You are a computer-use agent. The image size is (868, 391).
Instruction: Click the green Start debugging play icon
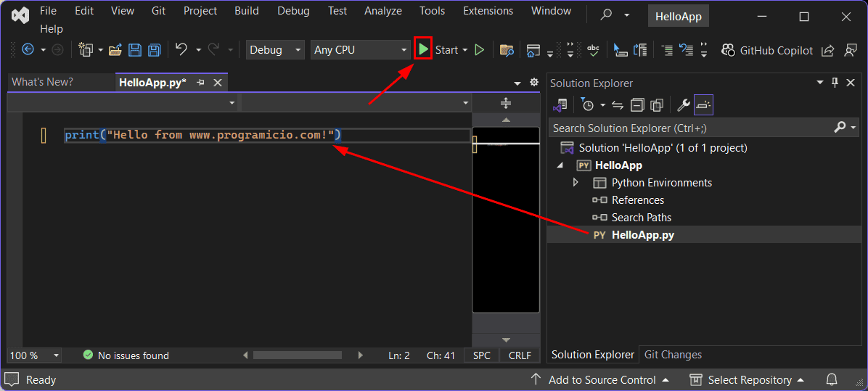423,50
